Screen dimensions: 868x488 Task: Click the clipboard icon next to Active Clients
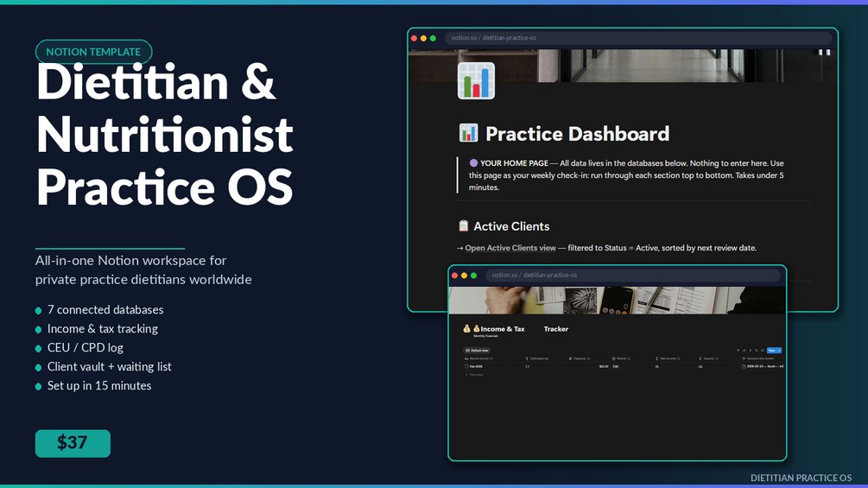[463, 225]
